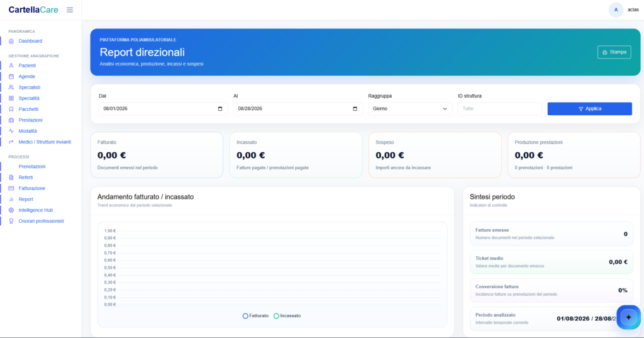This screenshot has height=338, width=644.
Task: Click the Sospeso summary card
Action: (x=435, y=155)
